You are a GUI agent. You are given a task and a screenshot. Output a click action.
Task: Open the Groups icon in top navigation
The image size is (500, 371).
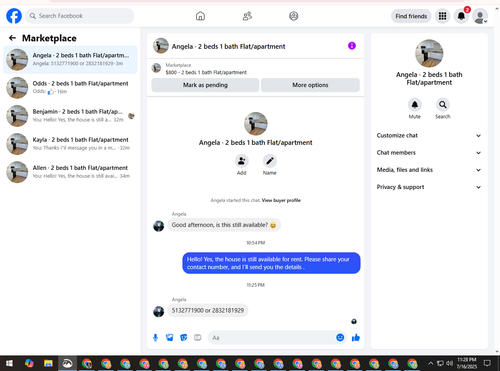[294, 16]
